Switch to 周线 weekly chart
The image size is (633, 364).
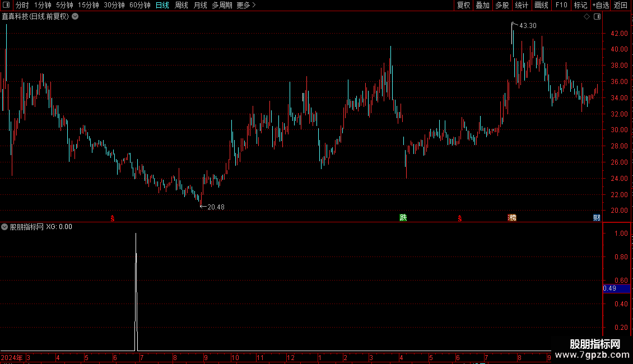(181, 5)
